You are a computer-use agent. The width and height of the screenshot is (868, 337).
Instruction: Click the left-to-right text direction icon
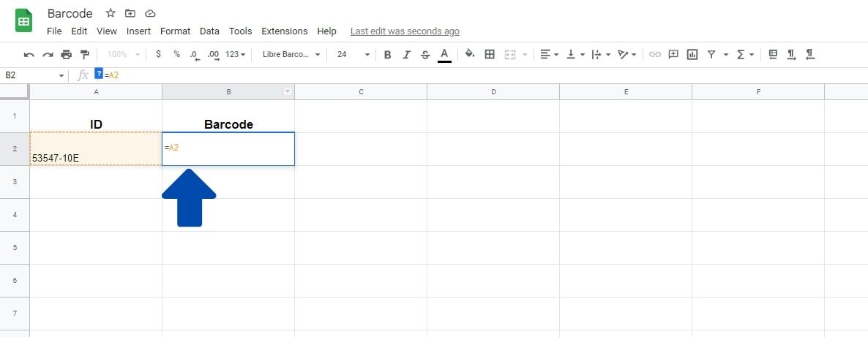792,54
